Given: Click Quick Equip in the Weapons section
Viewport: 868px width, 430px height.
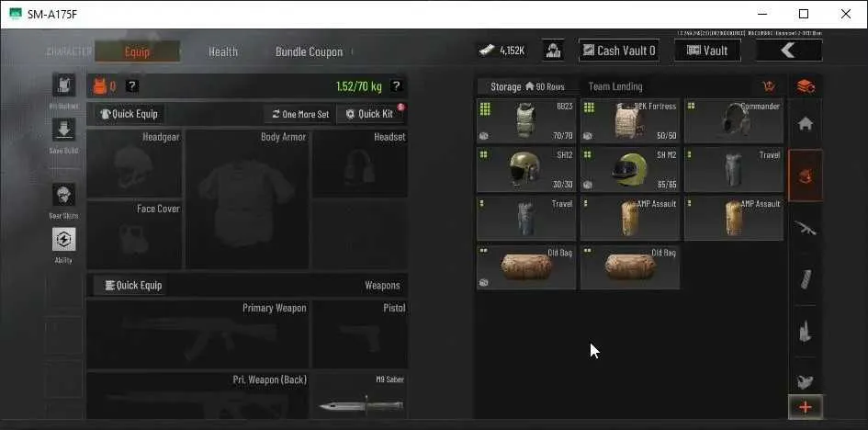Looking at the screenshot, I should [x=130, y=286].
